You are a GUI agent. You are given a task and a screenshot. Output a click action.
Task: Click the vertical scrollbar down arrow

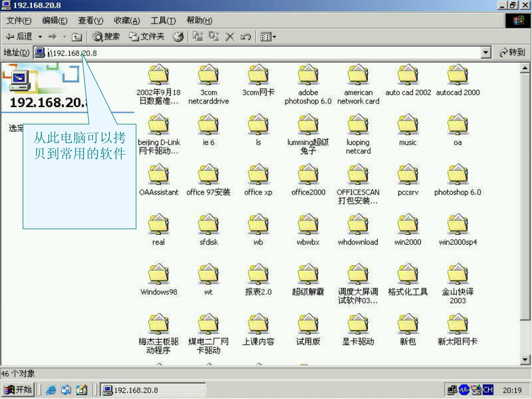click(x=525, y=359)
